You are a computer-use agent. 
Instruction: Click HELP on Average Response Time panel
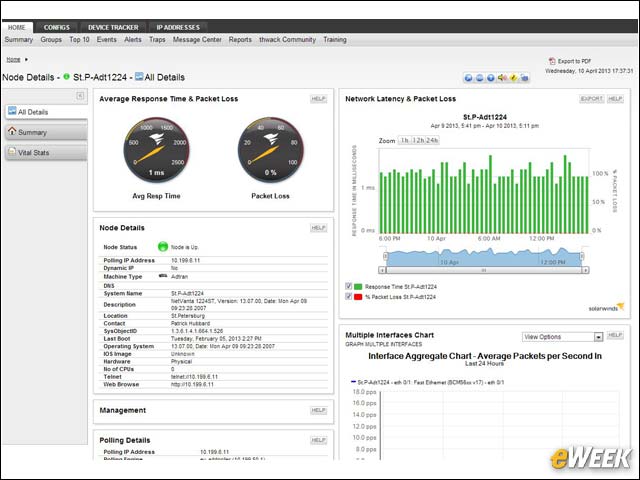318,99
